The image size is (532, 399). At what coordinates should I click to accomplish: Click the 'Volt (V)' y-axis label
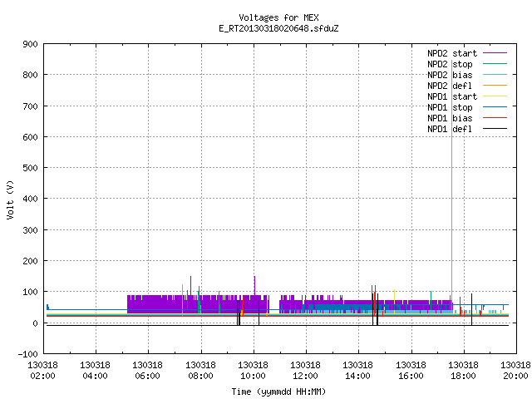[x=10, y=199]
